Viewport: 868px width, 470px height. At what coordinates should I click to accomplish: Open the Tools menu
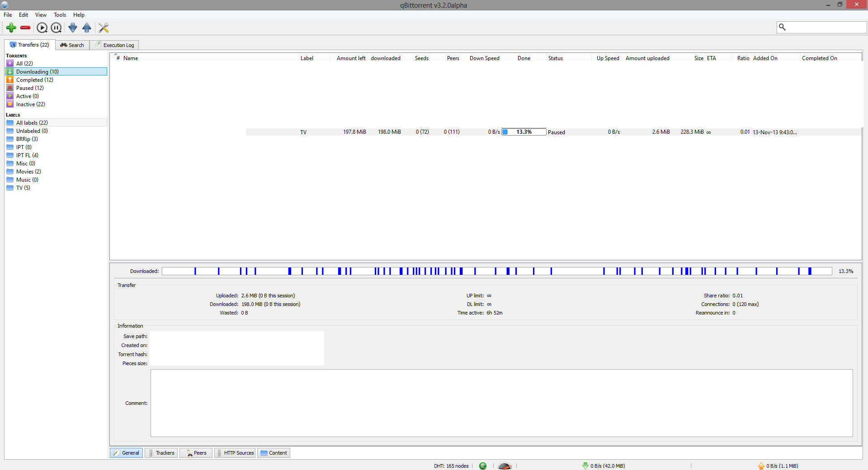pyautogui.click(x=60, y=15)
